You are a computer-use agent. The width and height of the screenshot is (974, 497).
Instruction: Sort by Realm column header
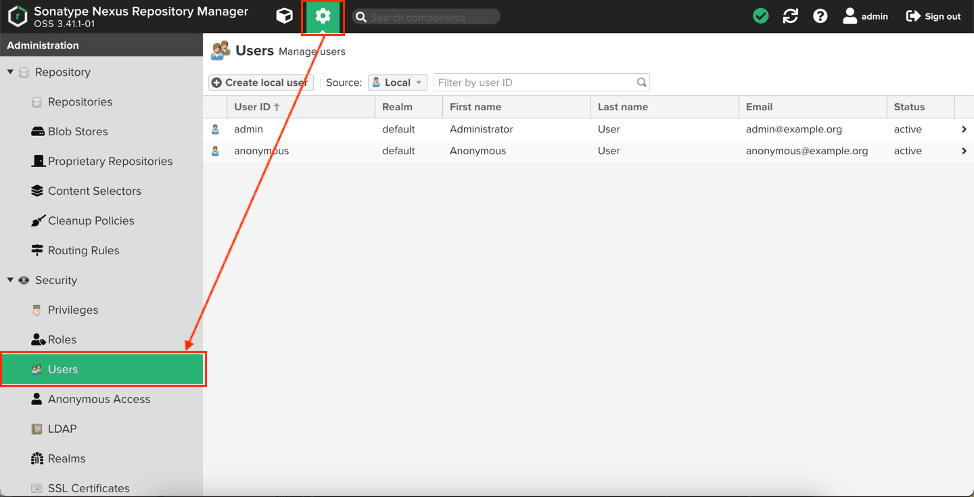(x=409, y=107)
